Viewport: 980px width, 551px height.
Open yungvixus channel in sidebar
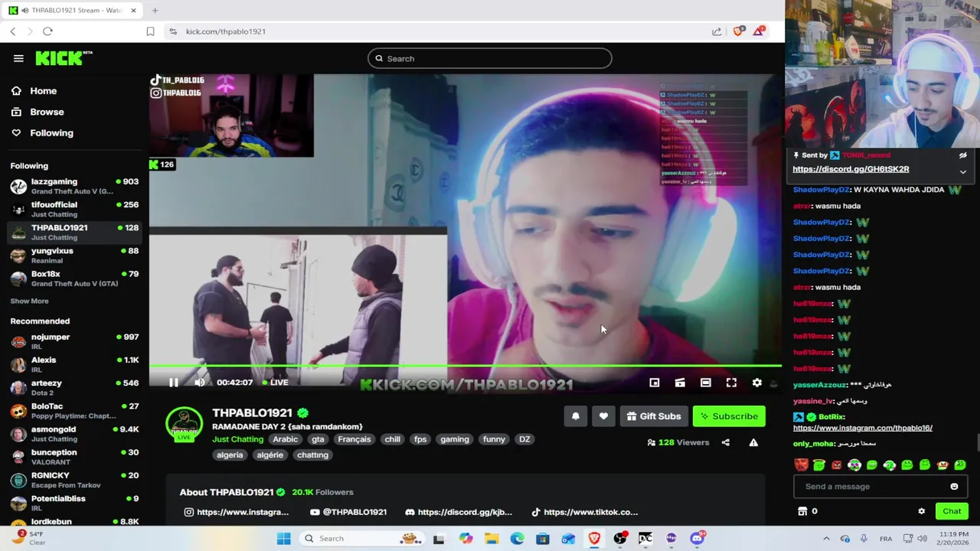pyautogui.click(x=74, y=255)
